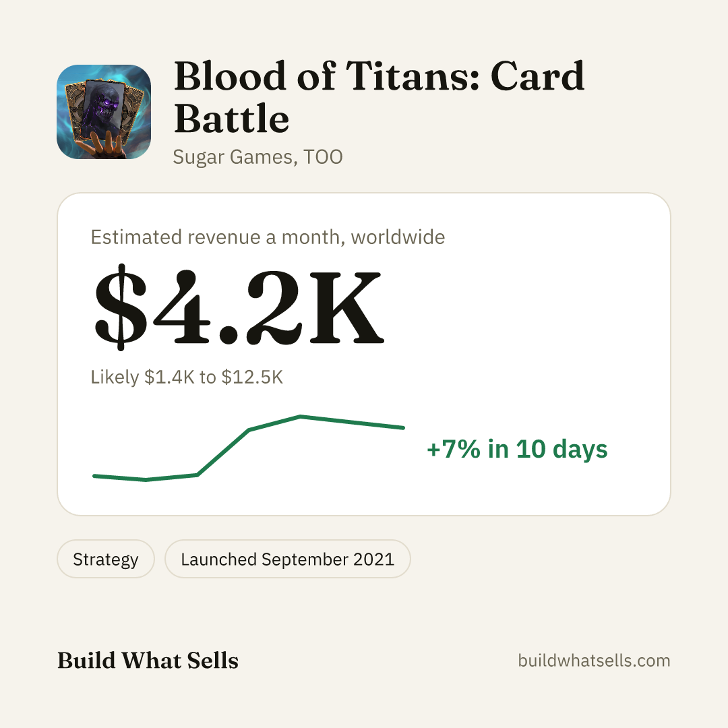Visit the buildwhatsells.com link
The image size is (728, 728).
tap(594, 660)
